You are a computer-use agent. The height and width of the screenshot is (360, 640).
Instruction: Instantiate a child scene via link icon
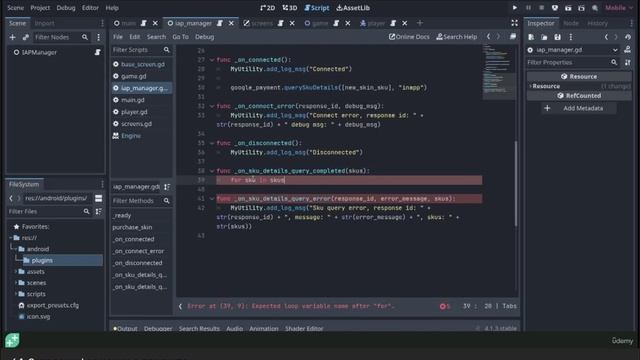[26, 37]
